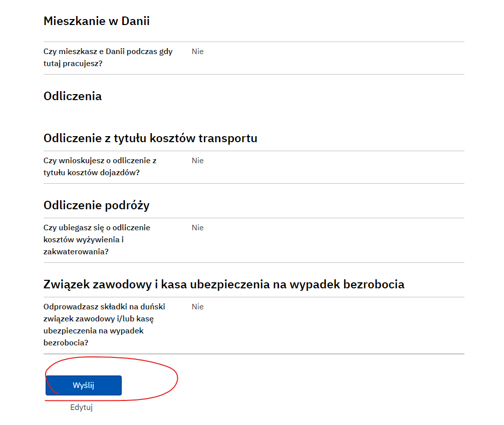Click the 'bezrobocia?' line ending the union question
Screen dimensions: 504x425
(x=66, y=343)
